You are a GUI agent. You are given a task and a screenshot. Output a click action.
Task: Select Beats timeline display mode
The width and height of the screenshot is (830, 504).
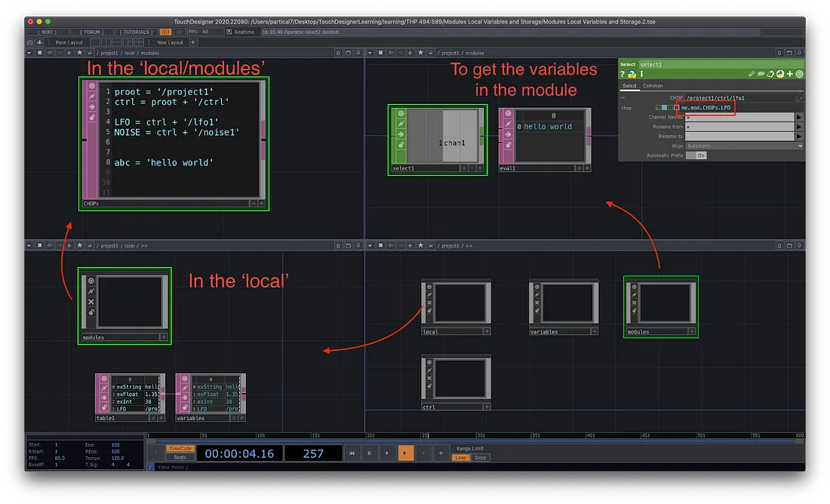pos(180,457)
